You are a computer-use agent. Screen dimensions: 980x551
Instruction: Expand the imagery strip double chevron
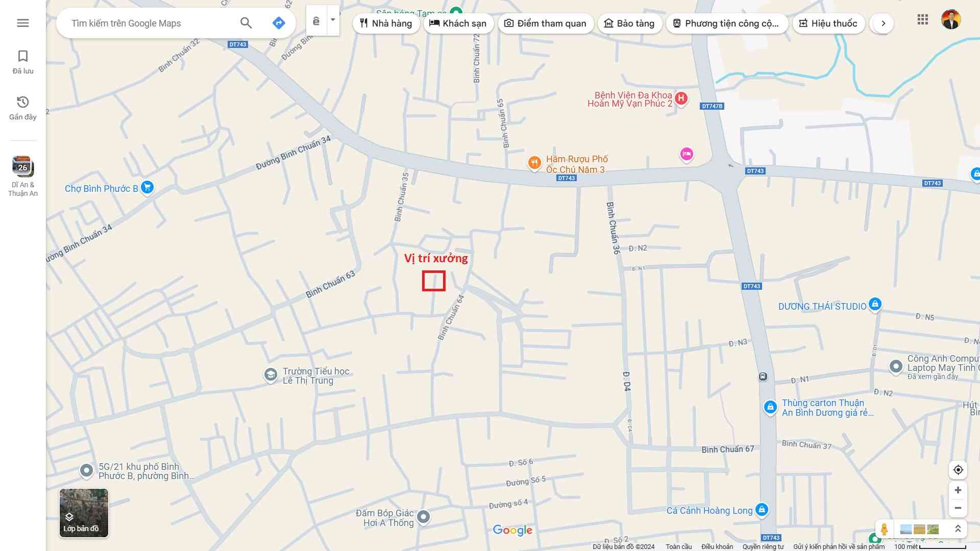coord(958,529)
